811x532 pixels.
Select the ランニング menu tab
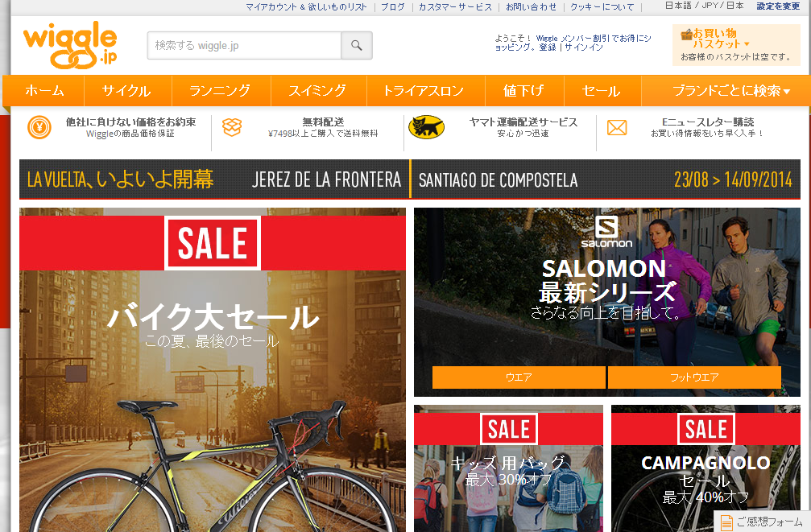pos(220,91)
